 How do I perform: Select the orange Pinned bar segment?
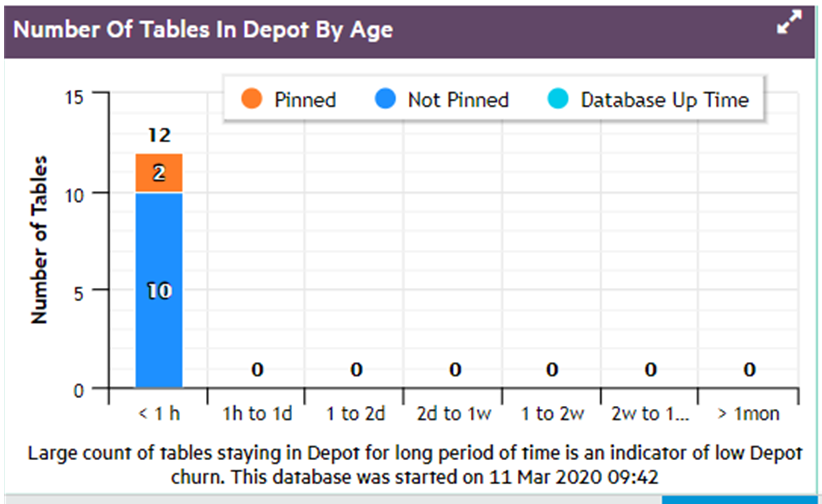(x=159, y=173)
